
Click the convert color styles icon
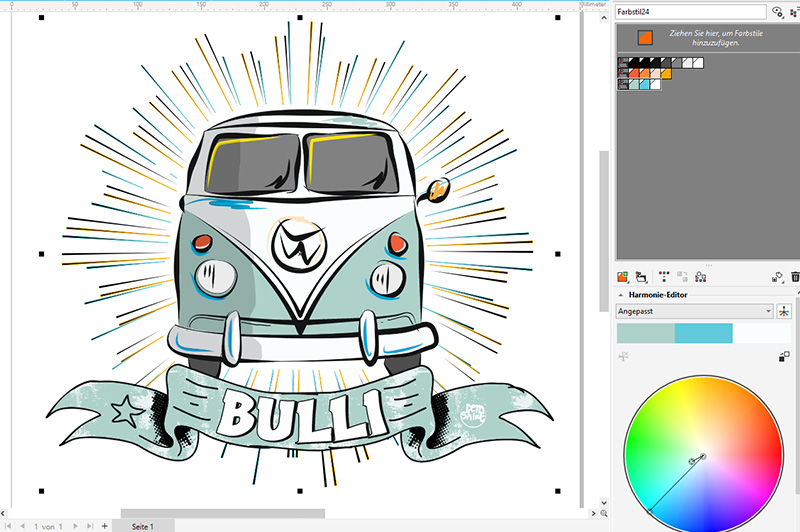(701, 277)
